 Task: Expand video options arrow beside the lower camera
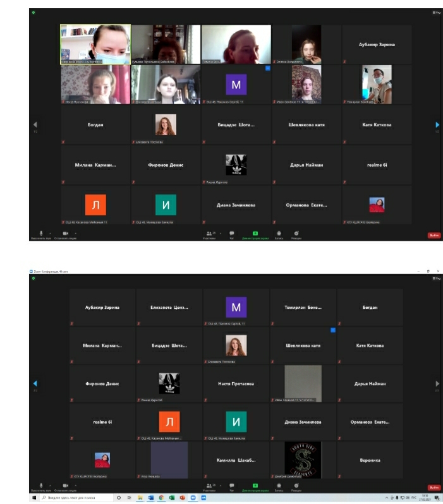click(x=75, y=484)
